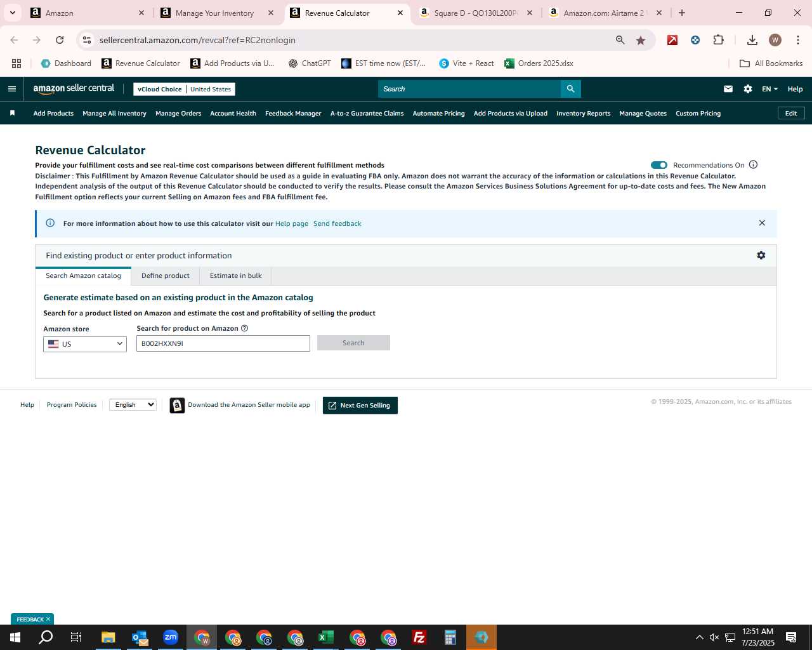This screenshot has height=650, width=812.
Task: Click the blue circular extension icon
Action: click(695, 40)
